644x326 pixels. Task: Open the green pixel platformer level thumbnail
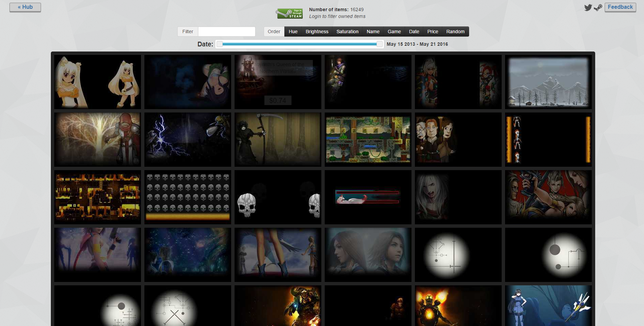pos(368,140)
